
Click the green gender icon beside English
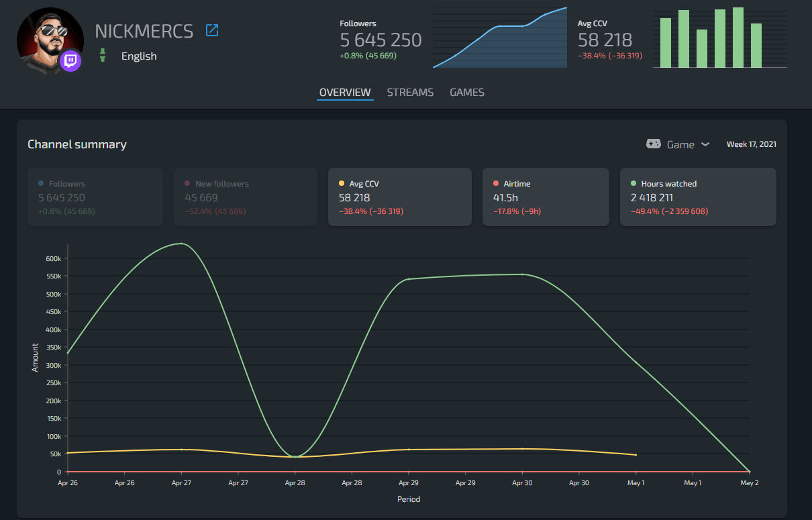(x=103, y=56)
